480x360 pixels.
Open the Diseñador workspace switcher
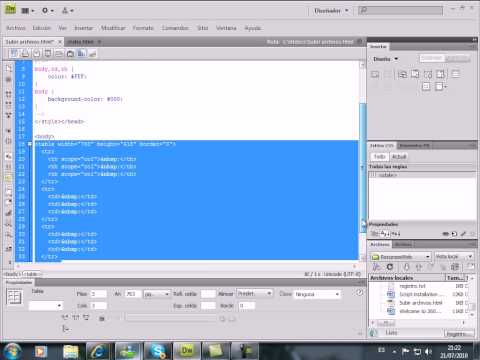coord(331,11)
